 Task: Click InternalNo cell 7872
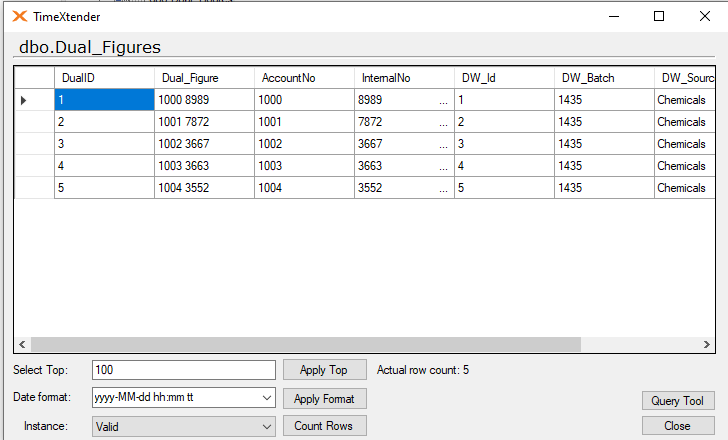click(404, 122)
